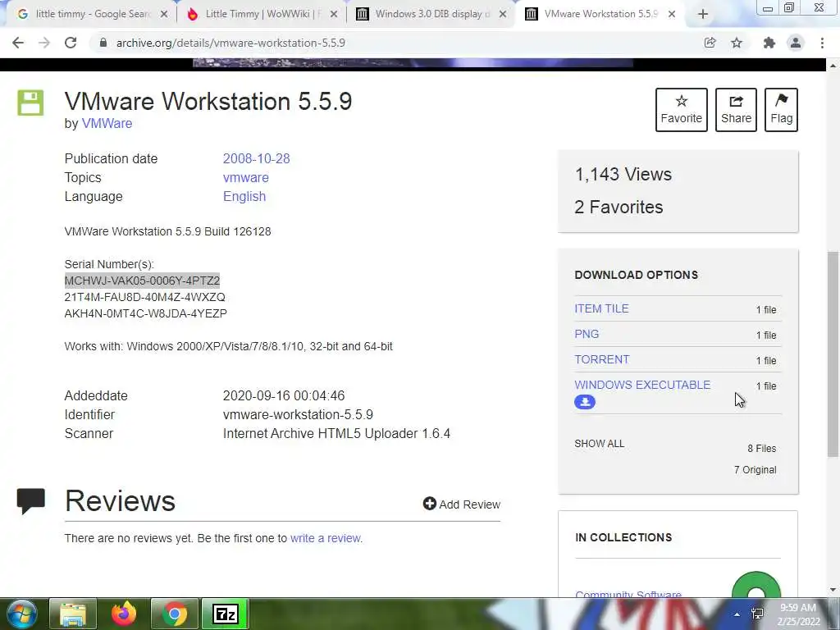Open the VMWare creator link
Viewport: 840px width, 630px height.
tap(107, 123)
